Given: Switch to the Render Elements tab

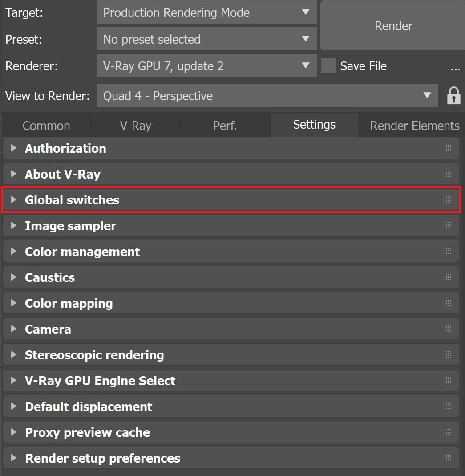Looking at the screenshot, I should (414, 126).
